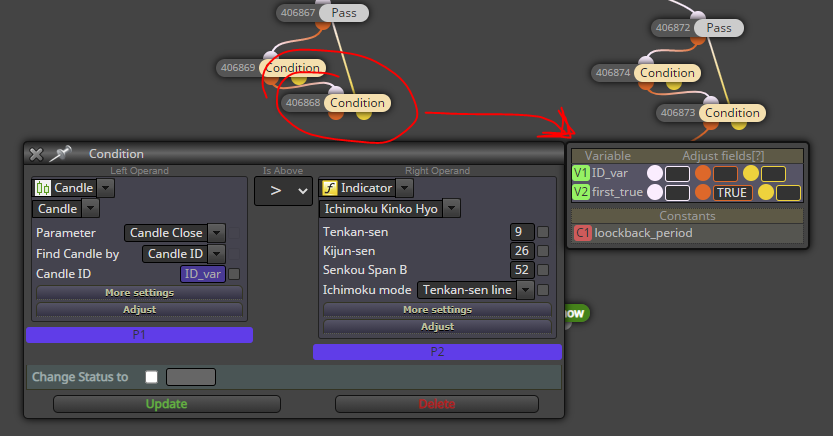Click More settings under Right Operand
The width and height of the screenshot is (833, 436).
pos(437,310)
